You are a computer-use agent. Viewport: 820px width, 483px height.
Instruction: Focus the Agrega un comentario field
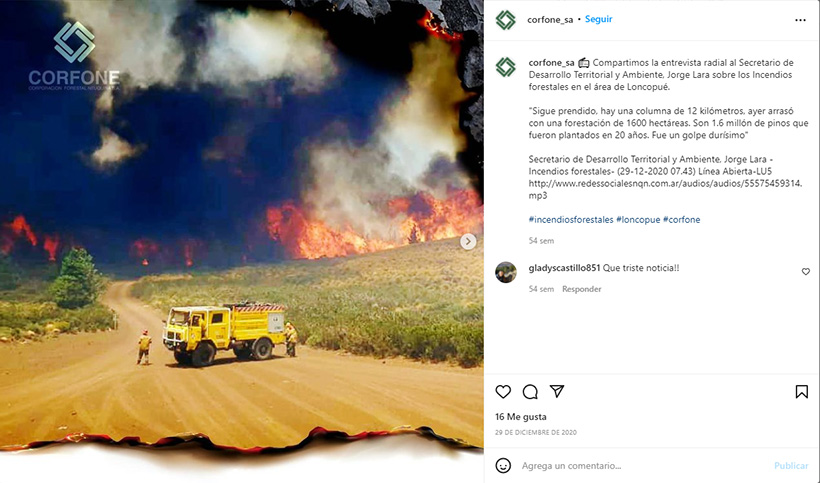[x=643, y=465]
